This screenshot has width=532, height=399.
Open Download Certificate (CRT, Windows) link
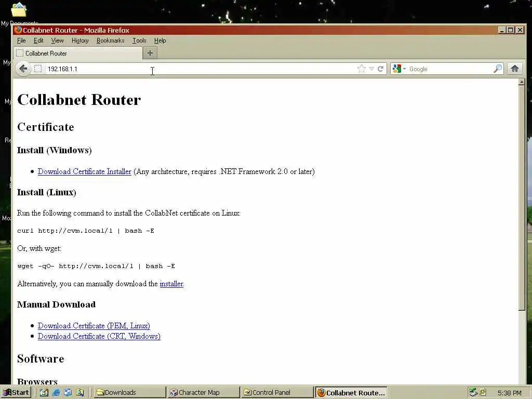[x=99, y=336]
